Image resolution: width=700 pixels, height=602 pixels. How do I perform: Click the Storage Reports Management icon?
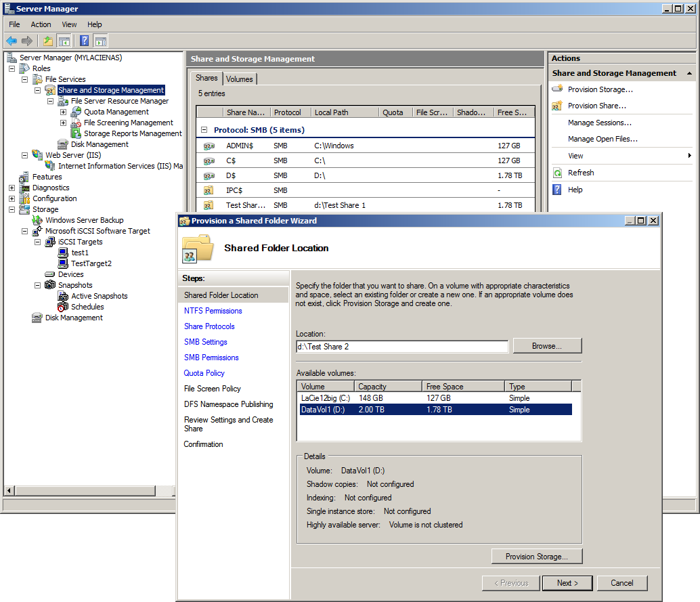[x=76, y=133]
